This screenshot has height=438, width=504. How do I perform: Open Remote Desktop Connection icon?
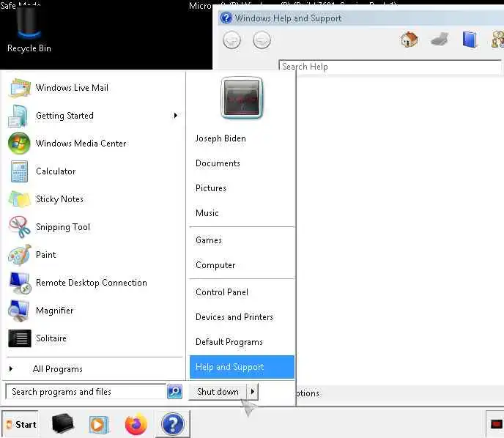20,283
